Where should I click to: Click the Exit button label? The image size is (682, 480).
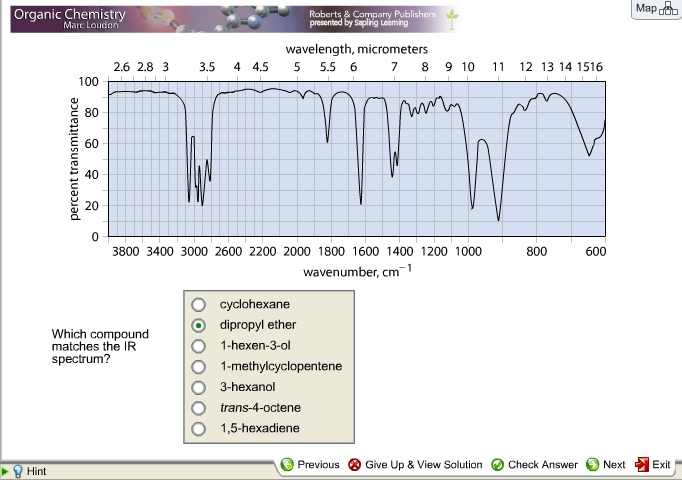pos(661,465)
